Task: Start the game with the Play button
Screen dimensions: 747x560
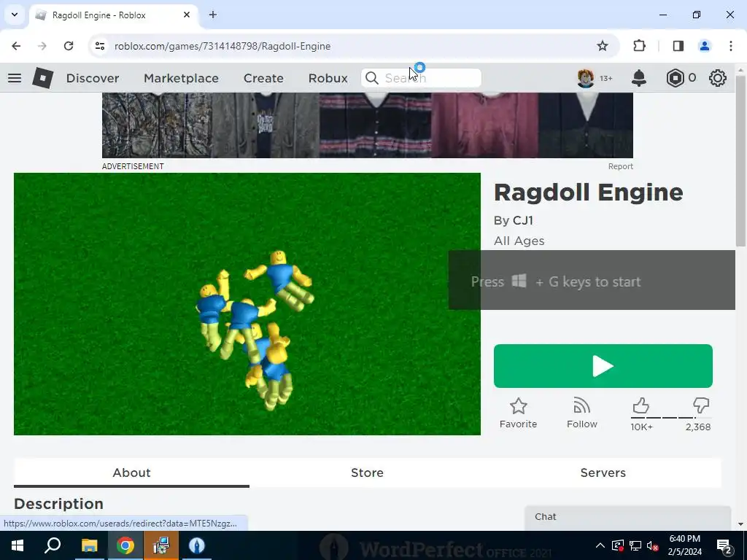Action: coord(603,366)
